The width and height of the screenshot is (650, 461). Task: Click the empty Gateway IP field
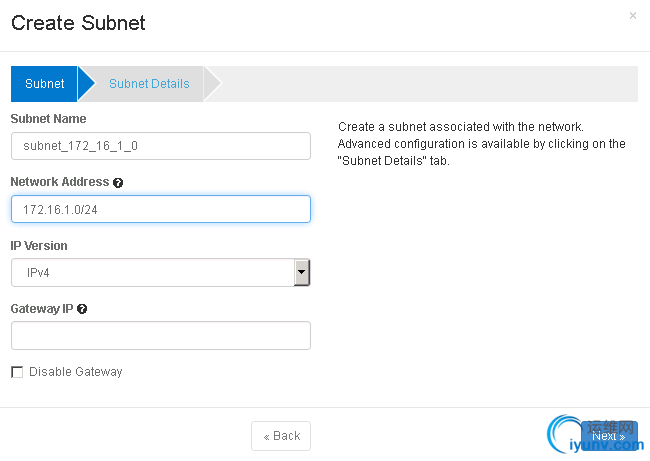click(160, 335)
